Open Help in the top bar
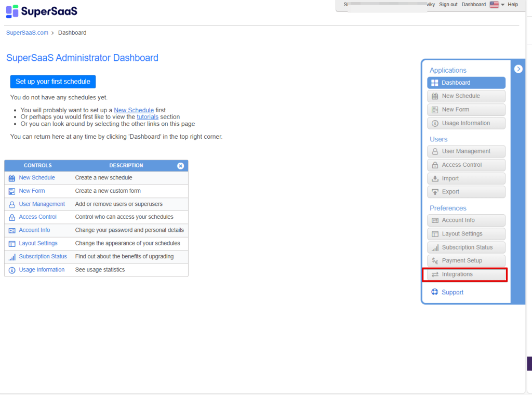The width and height of the screenshot is (532, 395). (513, 5)
